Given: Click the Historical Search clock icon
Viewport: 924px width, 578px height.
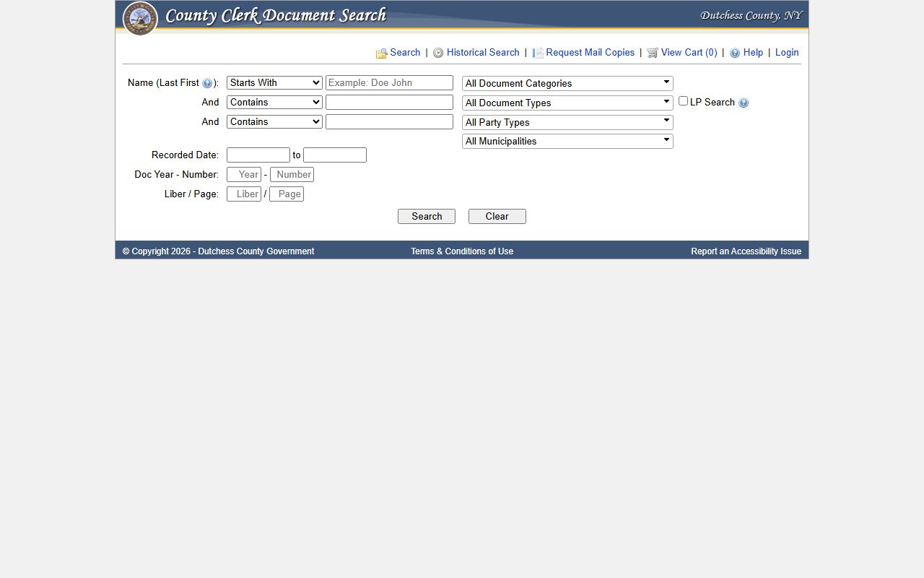Looking at the screenshot, I should coord(438,53).
